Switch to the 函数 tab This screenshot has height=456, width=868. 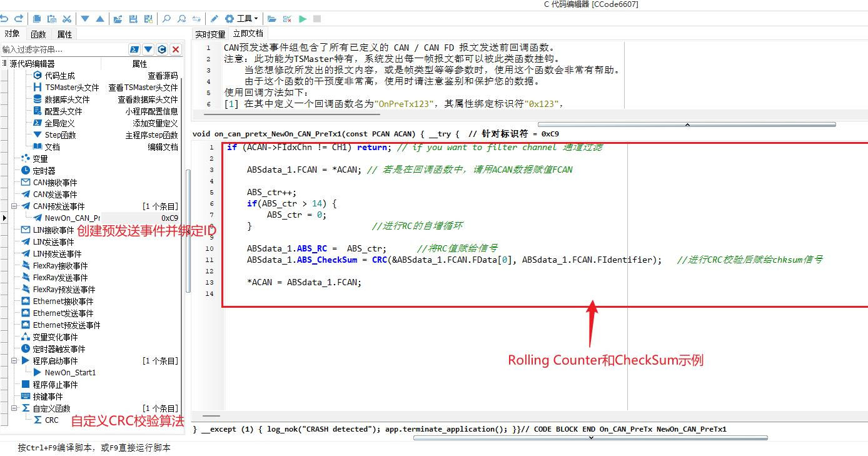click(39, 34)
